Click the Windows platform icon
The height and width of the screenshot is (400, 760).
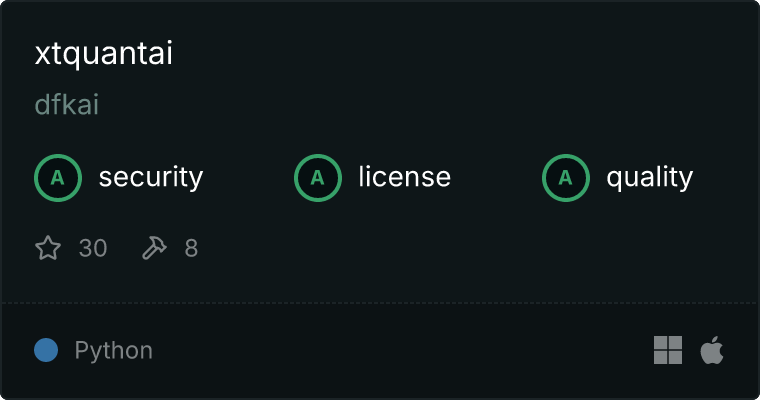pyautogui.click(x=668, y=350)
